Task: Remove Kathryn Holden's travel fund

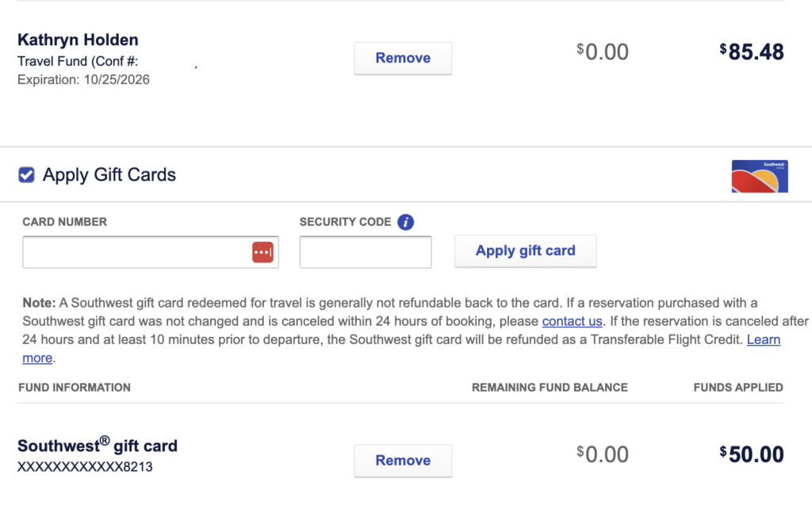Action: [x=403, y=58]
